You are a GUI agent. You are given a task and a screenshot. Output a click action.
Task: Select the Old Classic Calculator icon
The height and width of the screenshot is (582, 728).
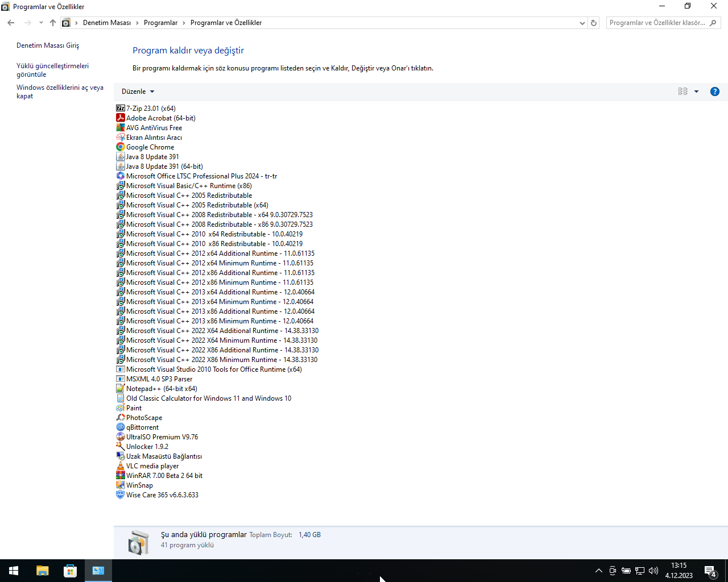click(x=121, y=398)
